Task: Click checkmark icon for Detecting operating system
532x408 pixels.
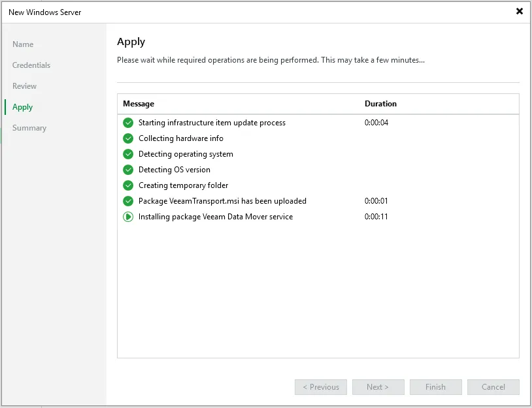Action: pos(128,154)
